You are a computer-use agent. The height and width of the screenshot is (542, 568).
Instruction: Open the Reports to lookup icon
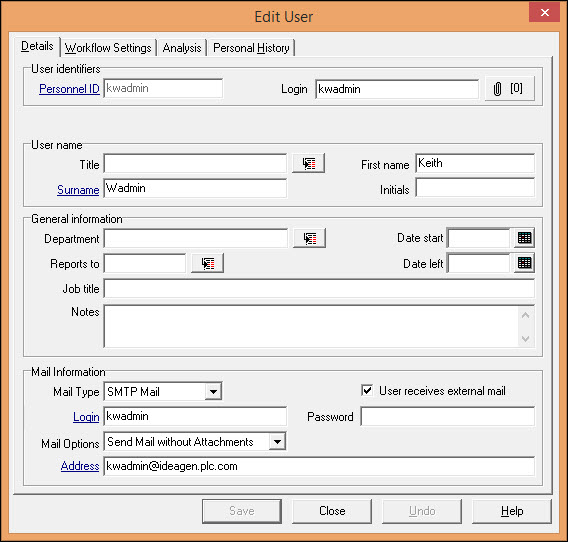[x=208, y=263]
